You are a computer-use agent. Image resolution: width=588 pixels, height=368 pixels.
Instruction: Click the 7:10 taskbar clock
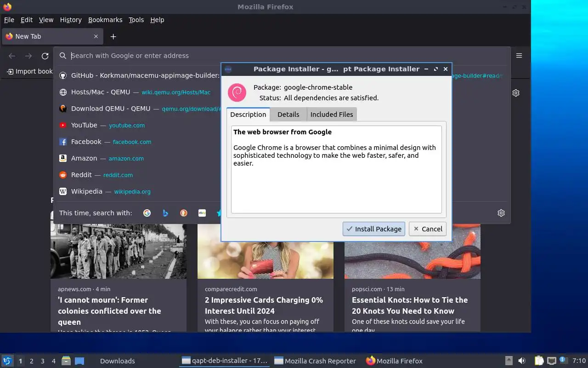pos(579,361)
